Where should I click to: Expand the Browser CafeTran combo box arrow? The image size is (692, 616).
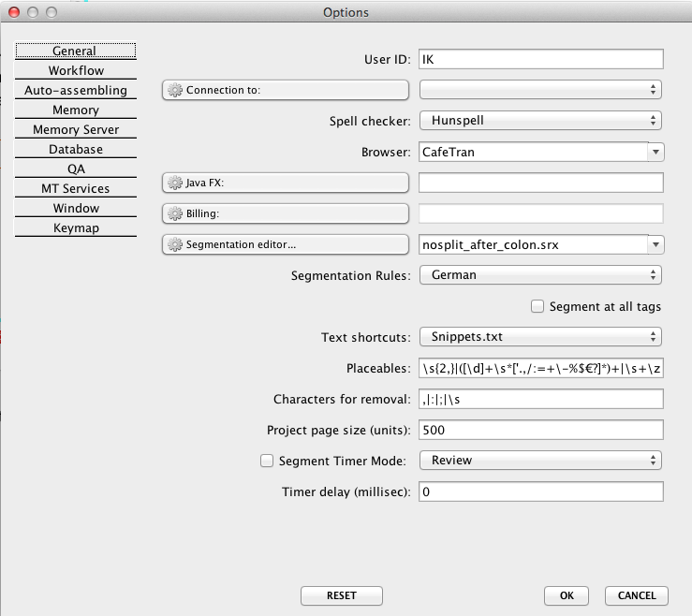tap(655, 152)
